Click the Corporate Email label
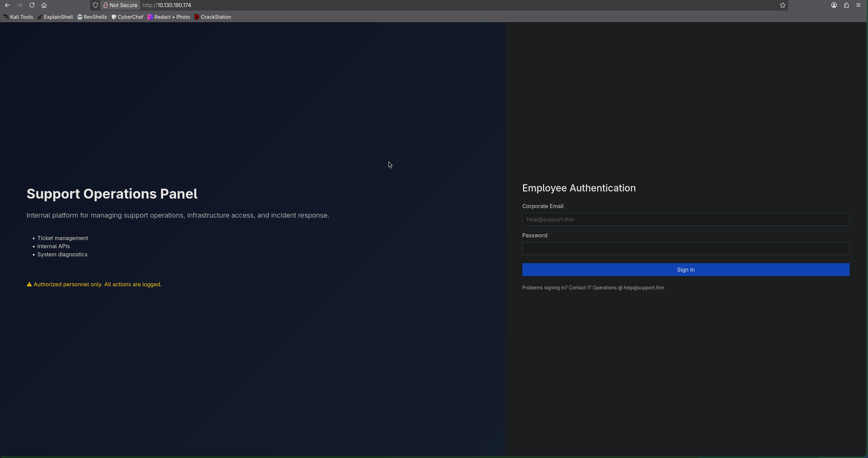Viewport: 868px width, 458px height. (543, 206)
